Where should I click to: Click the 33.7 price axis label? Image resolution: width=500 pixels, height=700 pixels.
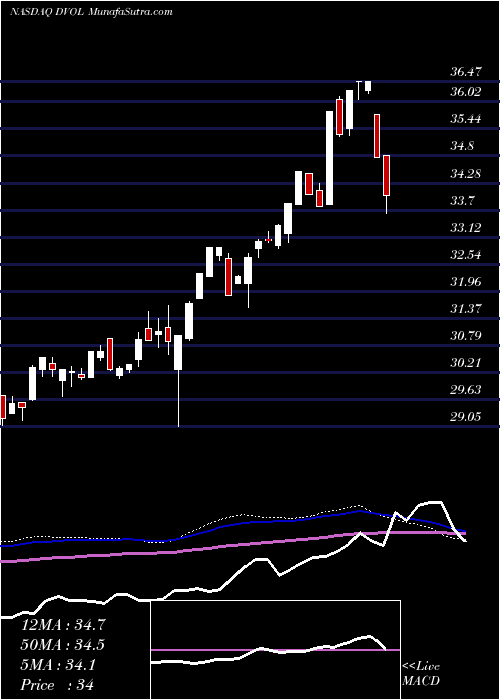(x=462, y=200)
